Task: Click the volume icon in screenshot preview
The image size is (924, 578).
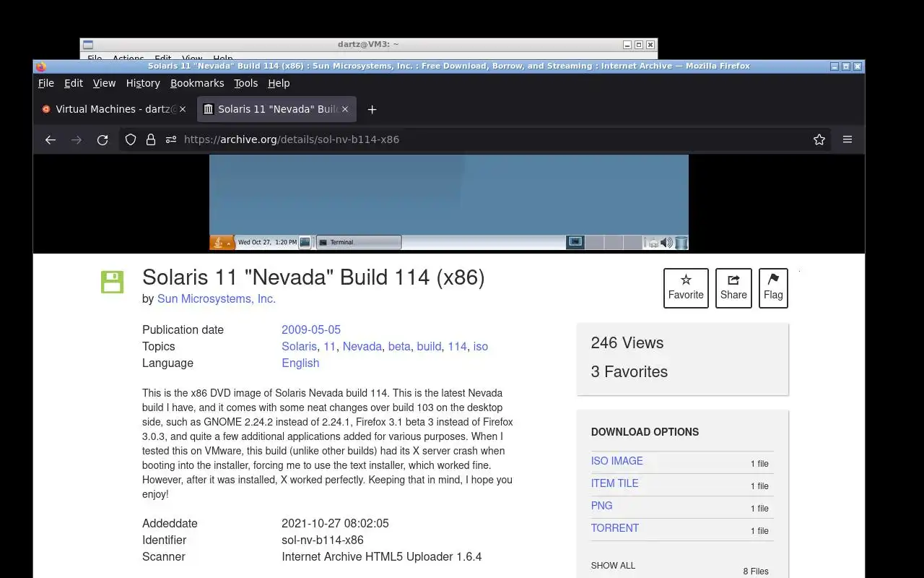Action: click(666, 243)
